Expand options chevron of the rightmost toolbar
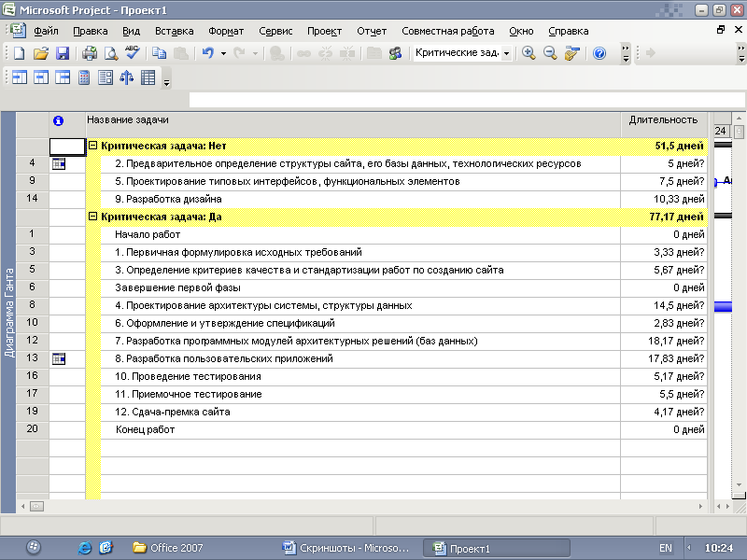 click(x=741, y=53)
